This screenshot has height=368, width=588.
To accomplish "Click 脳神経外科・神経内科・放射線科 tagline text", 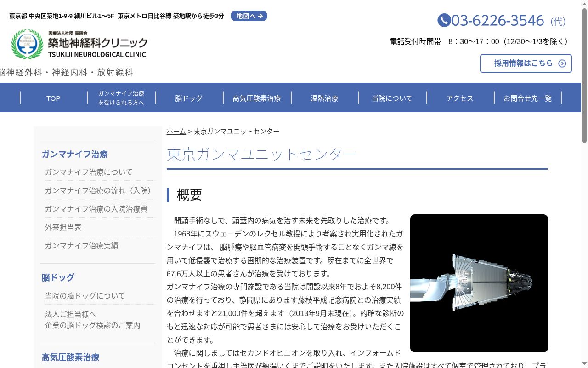I will click(67, 72).
